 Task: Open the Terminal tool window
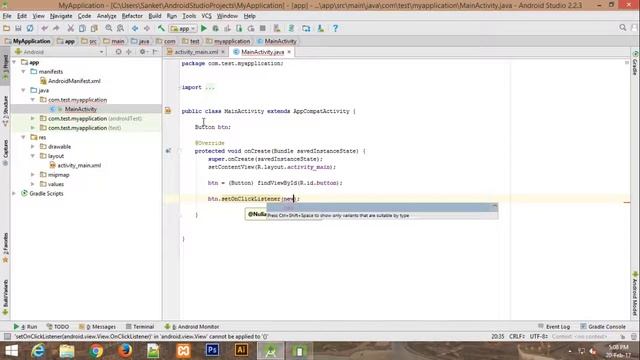click(x=140, y=327)
